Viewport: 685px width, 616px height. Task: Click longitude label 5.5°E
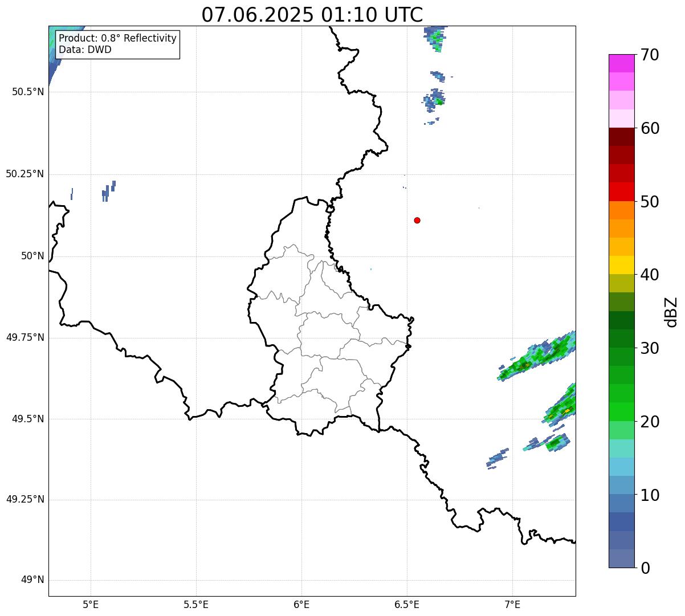pyautogui.click(x=196, y=604)
